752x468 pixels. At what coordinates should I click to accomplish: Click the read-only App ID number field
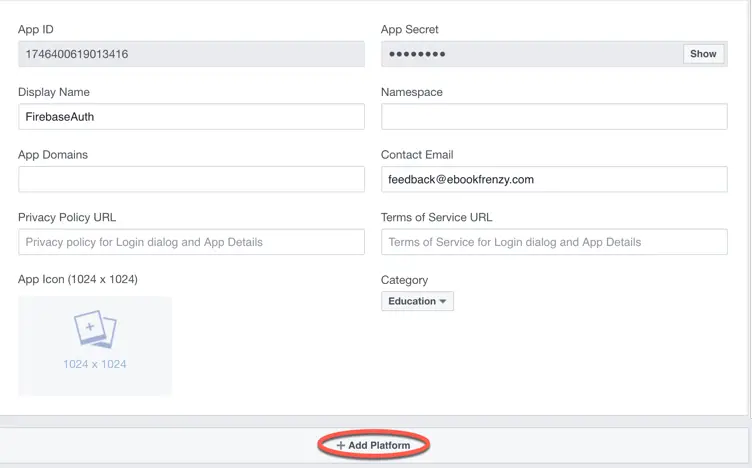[191, 54]
